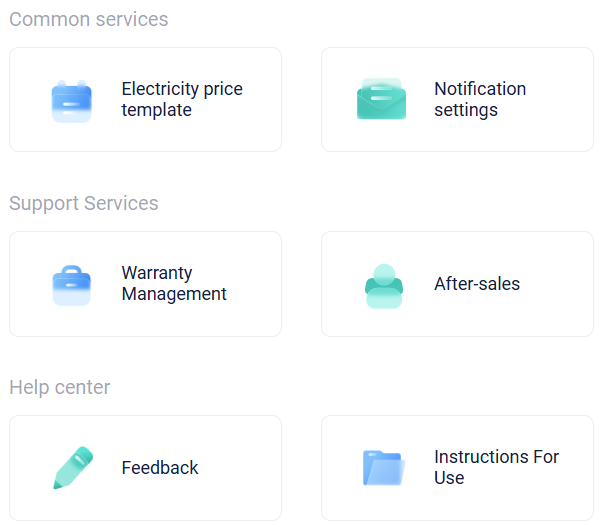Click the green Notification settings envelope icon
This screenshot has width=602, height=529.
pos(381,99)
